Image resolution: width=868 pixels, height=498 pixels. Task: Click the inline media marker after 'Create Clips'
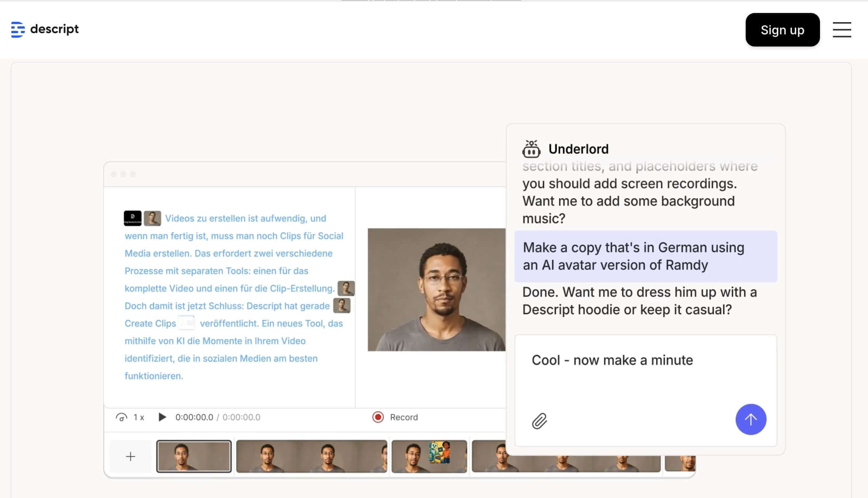(187, 323)
